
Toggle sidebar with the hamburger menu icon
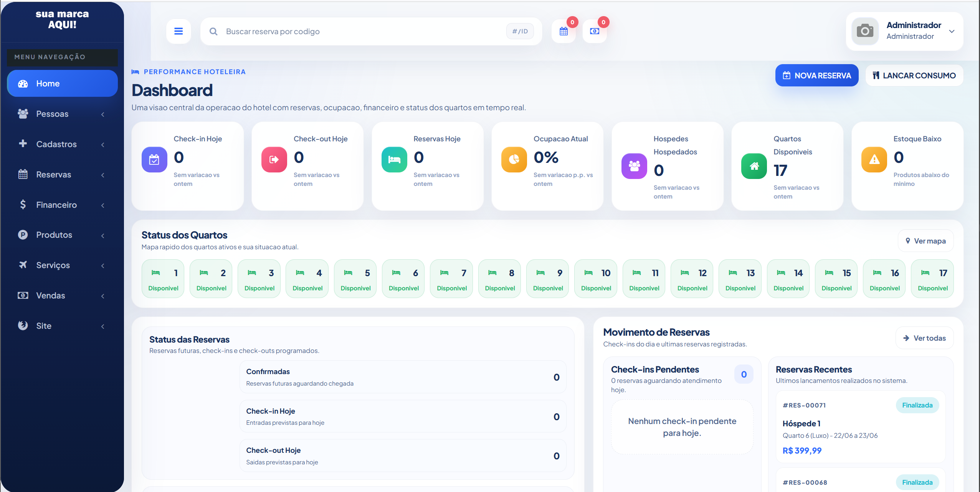pyautogui.click(x=178, y=31)
